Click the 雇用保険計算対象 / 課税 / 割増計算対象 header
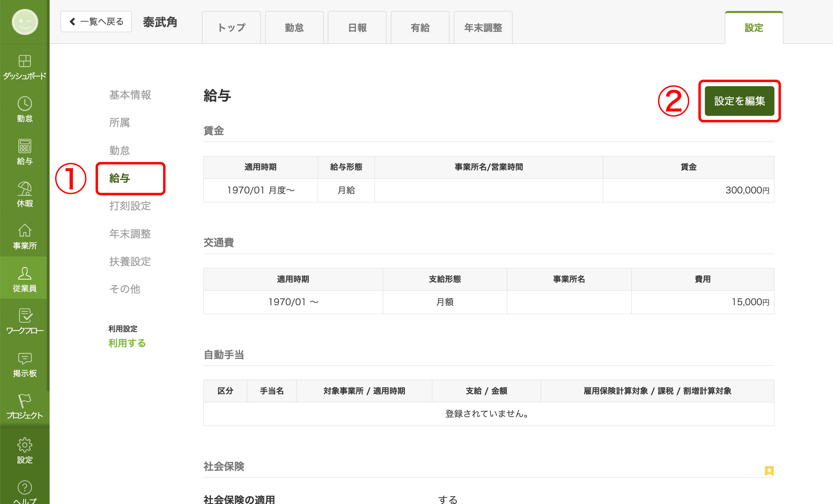Screen dimensions: 833x504 click(658, 391)
